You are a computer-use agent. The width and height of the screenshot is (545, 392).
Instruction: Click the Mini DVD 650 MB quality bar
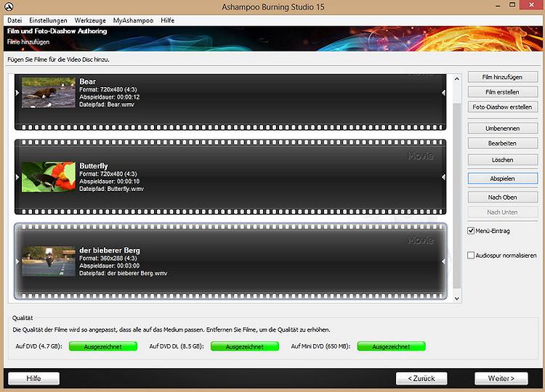[392, 346]
